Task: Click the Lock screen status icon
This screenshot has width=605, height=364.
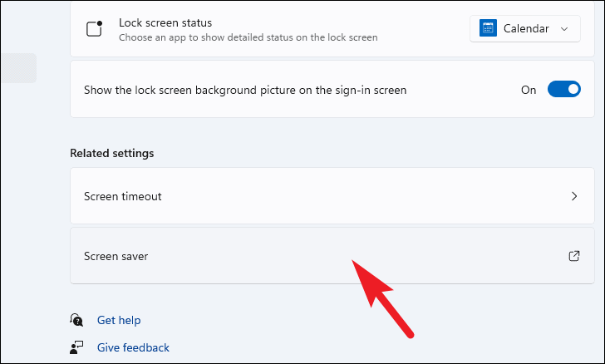Action: pyautogui.click(x=94, y=29)
